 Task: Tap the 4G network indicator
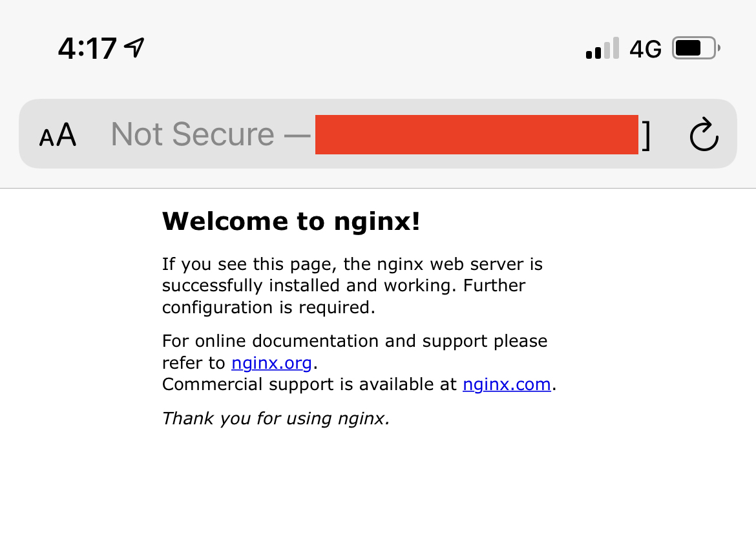645,49
